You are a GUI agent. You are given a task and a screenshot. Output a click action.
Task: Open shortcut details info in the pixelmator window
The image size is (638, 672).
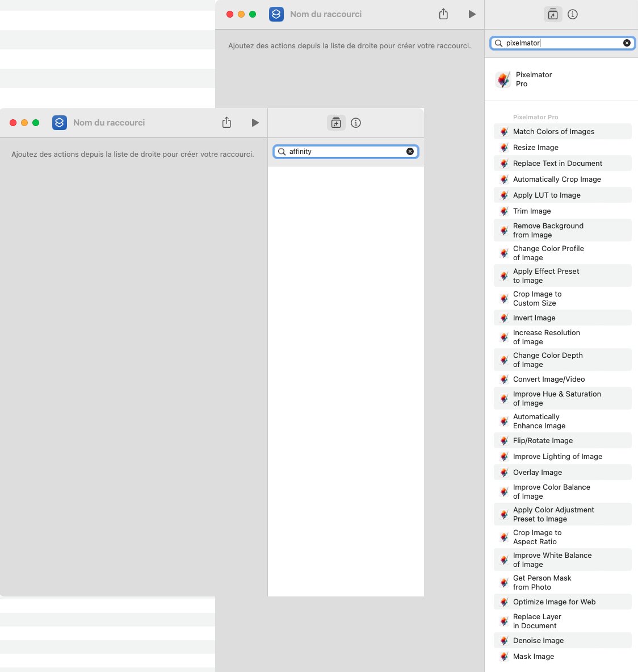(573, 14)
